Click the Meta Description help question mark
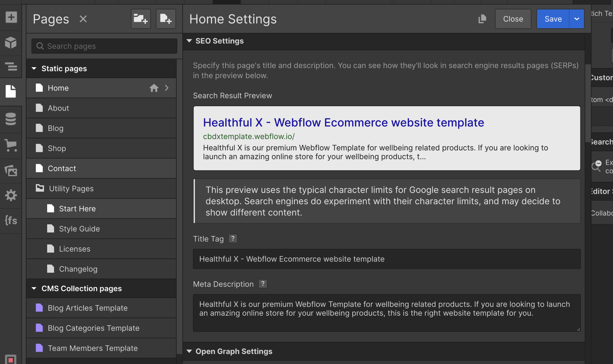This screenshot has width=613, height=364. click(263, 283)
